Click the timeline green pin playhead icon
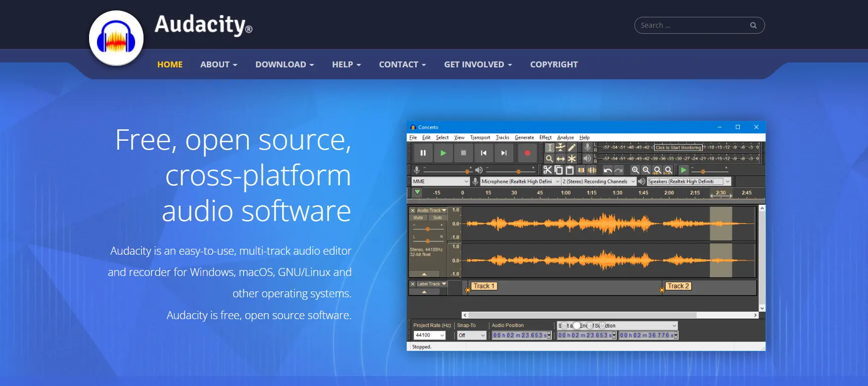This screenshot has height=386, width=868. click(x=417, y=192)
